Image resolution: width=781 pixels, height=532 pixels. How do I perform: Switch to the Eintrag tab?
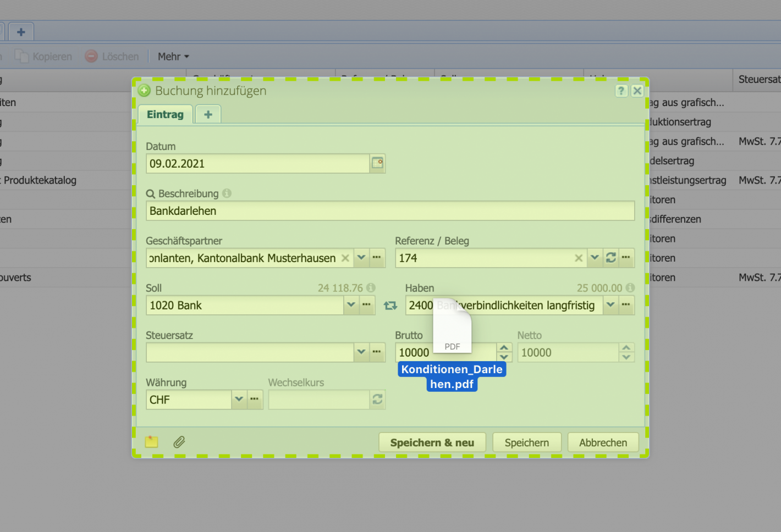(165, 114)
